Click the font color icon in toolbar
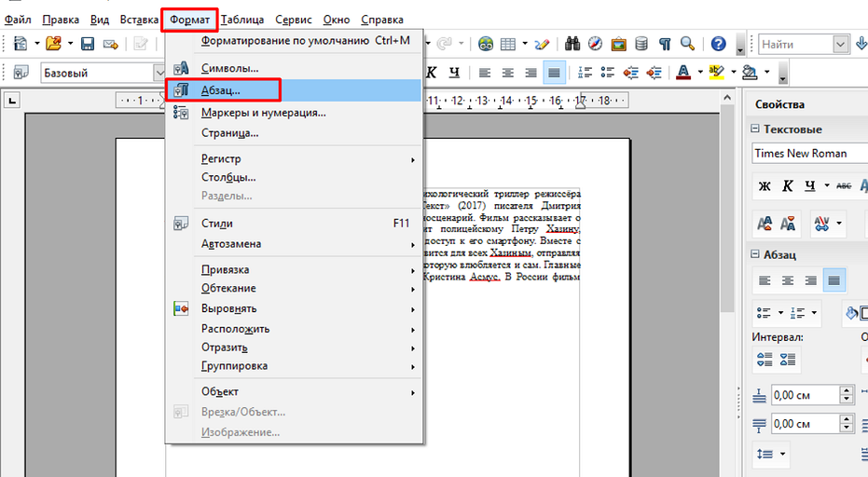The image size is (868, 477). pyautogui.click(x=683, y=73)
